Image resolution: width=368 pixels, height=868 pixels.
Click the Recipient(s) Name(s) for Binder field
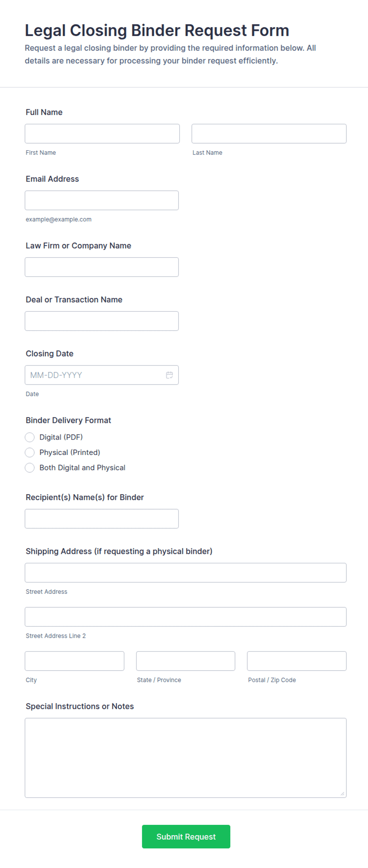(x=102, y=519)
